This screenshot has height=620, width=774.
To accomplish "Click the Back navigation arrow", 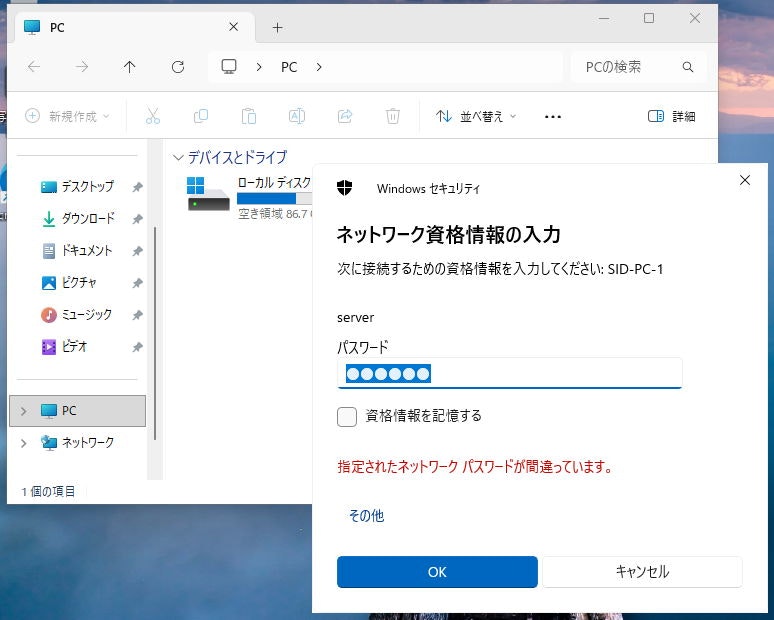I will point(34,66).
